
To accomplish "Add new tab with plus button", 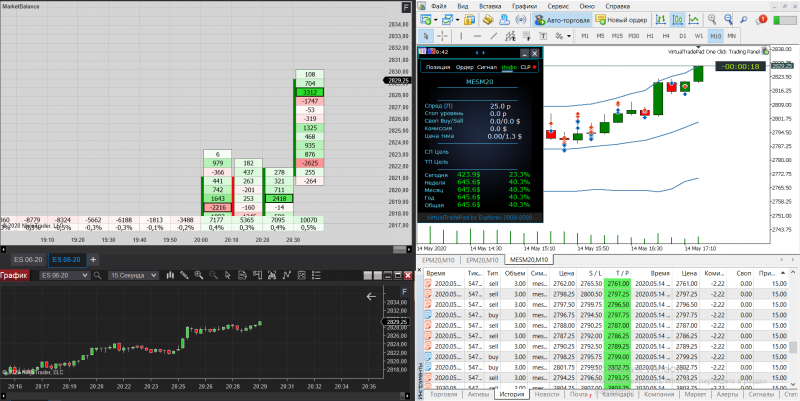I will tap(93, 260).
